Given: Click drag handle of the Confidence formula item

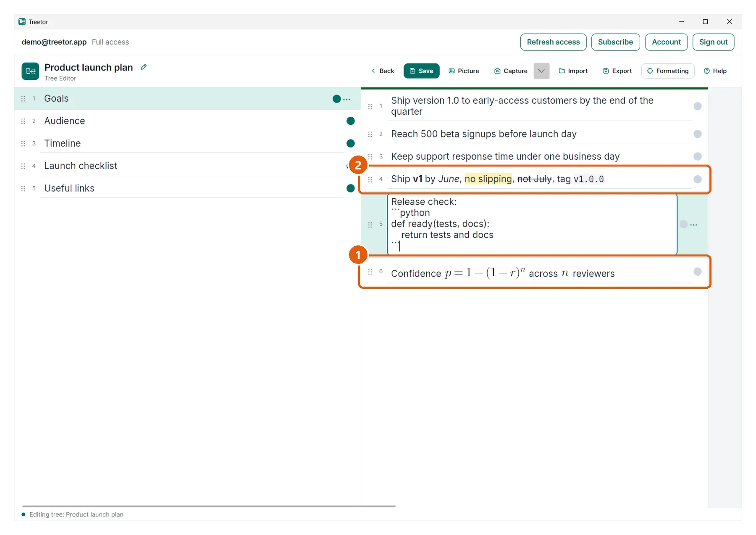Looking at the screenshot, I should pyautogui.click(x=370, y=272).
